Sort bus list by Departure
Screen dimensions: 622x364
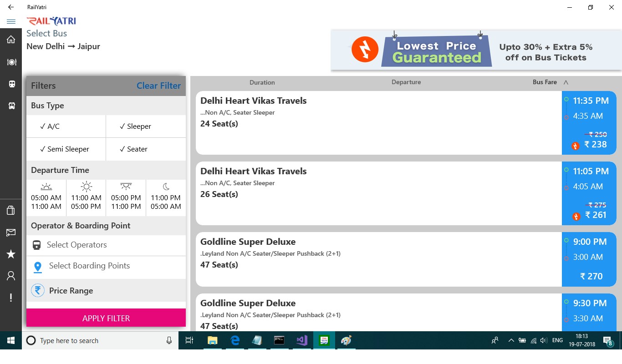[406, 82]
